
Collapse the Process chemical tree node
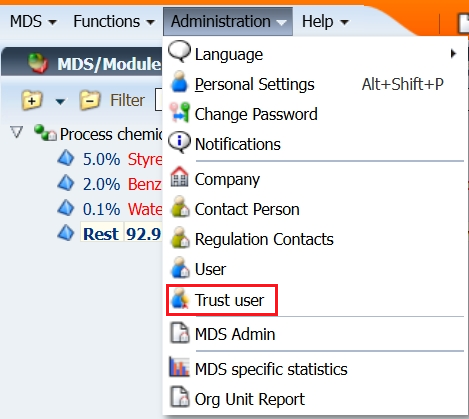coord(16,132)
